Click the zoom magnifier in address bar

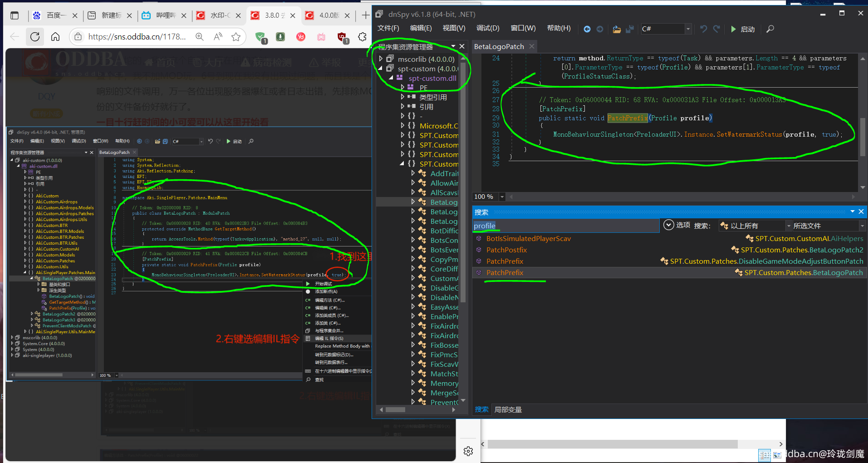point(199,37)
